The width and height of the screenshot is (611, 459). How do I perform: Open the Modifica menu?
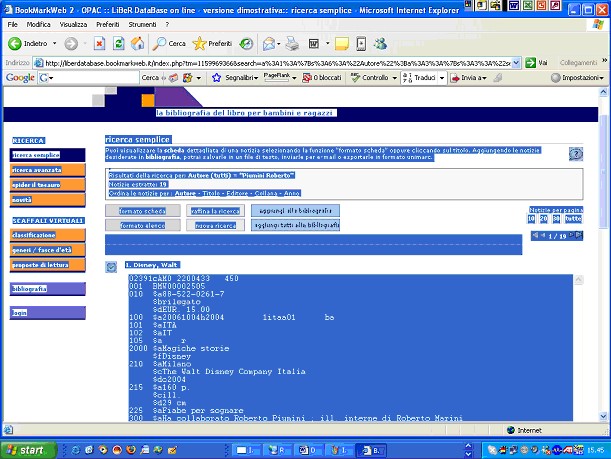point(39,25)
